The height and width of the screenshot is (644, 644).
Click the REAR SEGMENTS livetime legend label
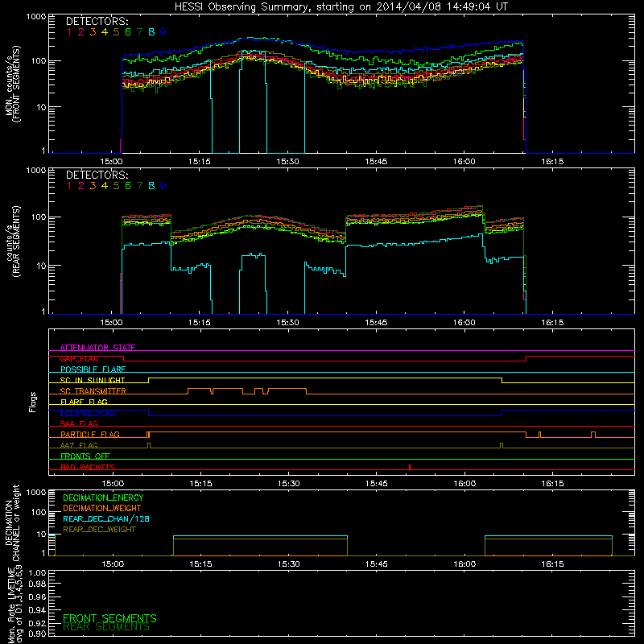point(106,627)
